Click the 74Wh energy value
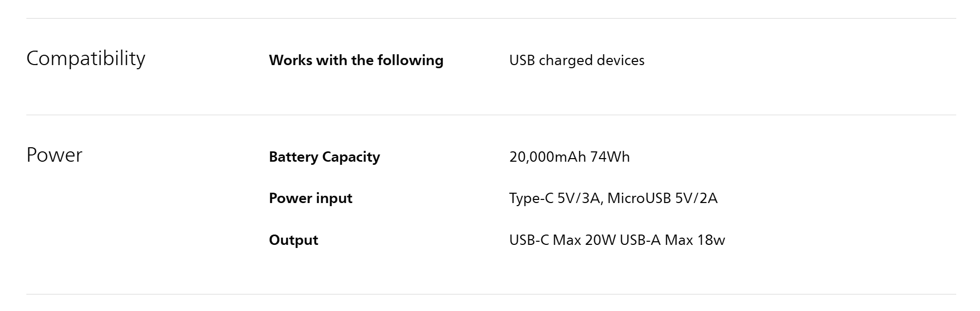Screen dimensions: 980x311 (610, 157)
